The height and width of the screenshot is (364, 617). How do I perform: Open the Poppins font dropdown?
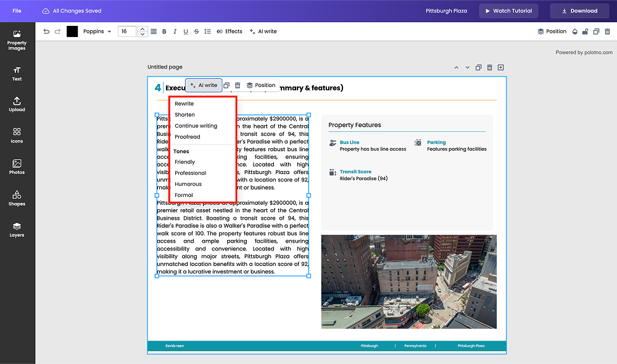(x=97, y=31)
